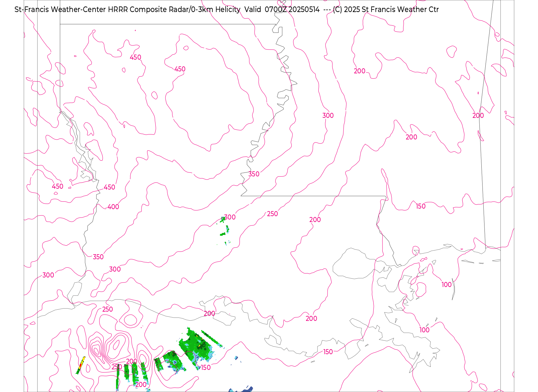
Task: Click the "Valid 0700Z 20250514" timestamp text
Action: click(x=282, y=10)
